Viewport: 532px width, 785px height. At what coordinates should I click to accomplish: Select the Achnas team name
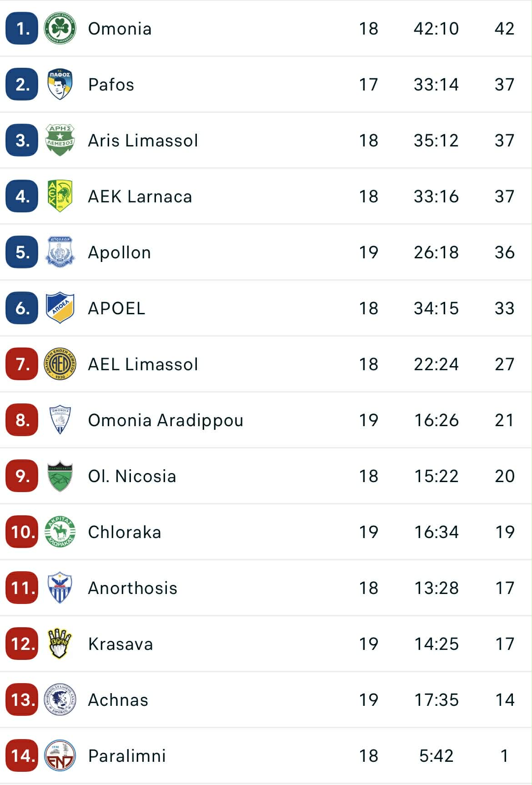tap(118, 700)
